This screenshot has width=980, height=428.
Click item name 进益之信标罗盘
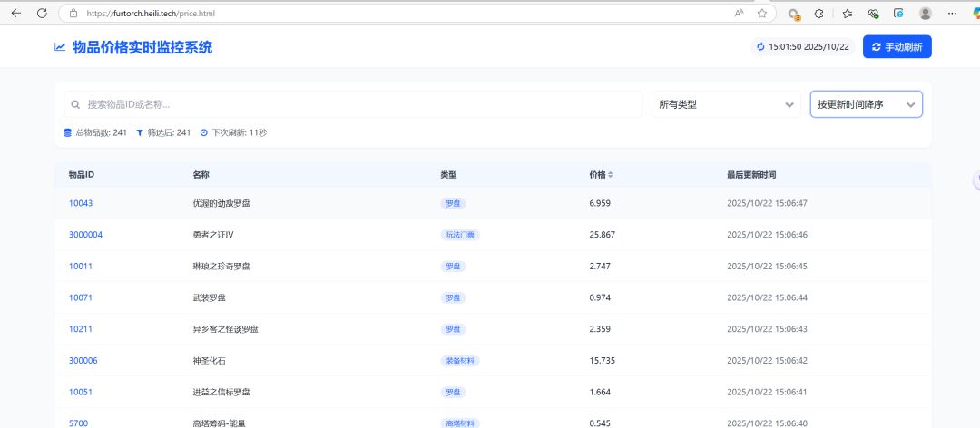(222, 392)
